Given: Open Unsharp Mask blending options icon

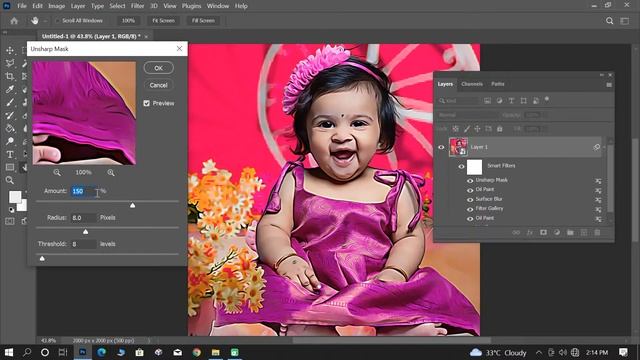Looking at the screenshot, I should coord(598,181).
